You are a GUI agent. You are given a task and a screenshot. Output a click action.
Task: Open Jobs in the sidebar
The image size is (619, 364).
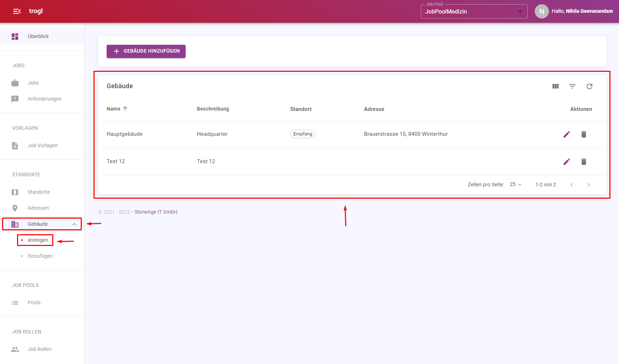[x=42, y=83]
